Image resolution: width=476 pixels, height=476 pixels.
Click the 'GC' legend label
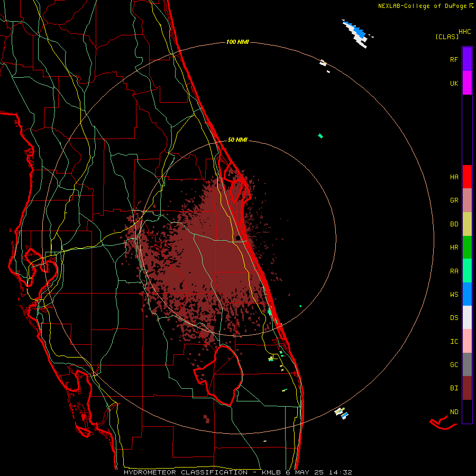(x=454, y=365)
